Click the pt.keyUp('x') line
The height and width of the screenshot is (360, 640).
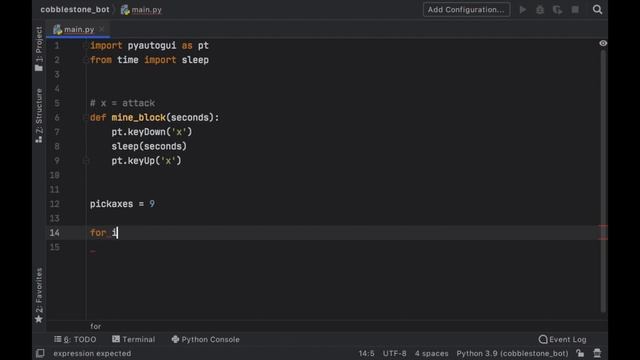coord(147,161)
